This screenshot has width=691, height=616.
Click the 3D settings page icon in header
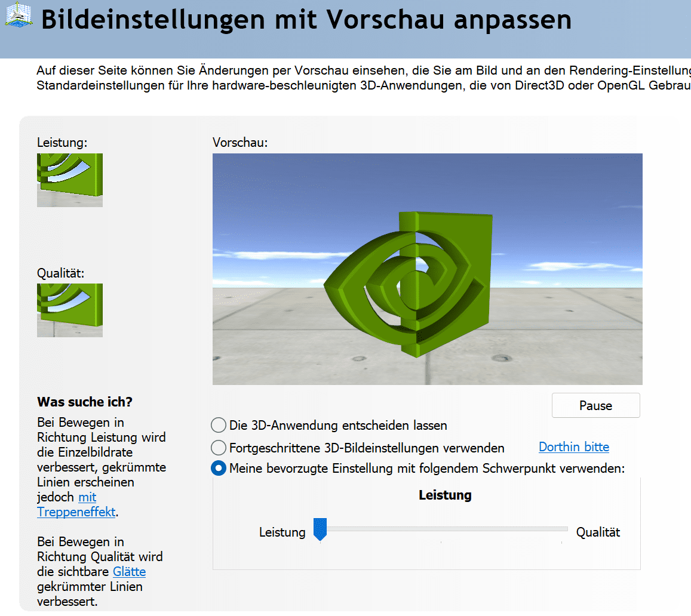(x=19, y=16)
